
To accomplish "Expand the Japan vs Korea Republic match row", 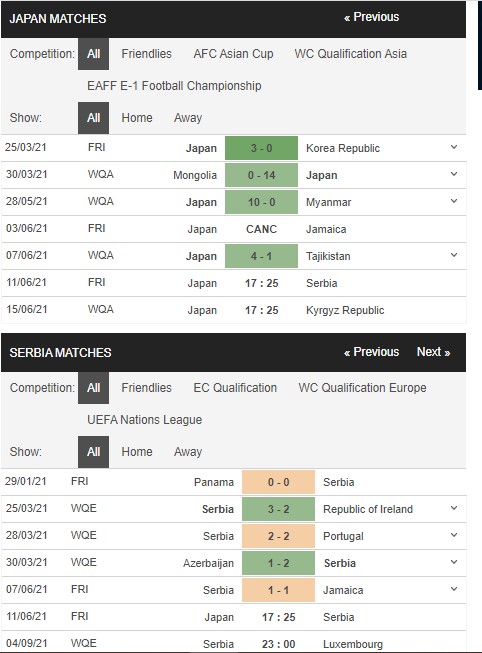I will tap(454, 147).
